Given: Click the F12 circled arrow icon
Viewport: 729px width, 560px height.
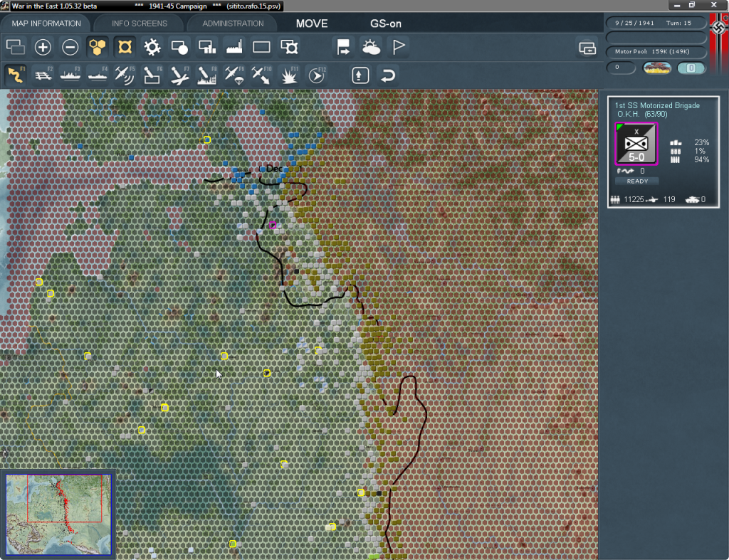Looking at the screenshot, I should [x=317, y=75].
